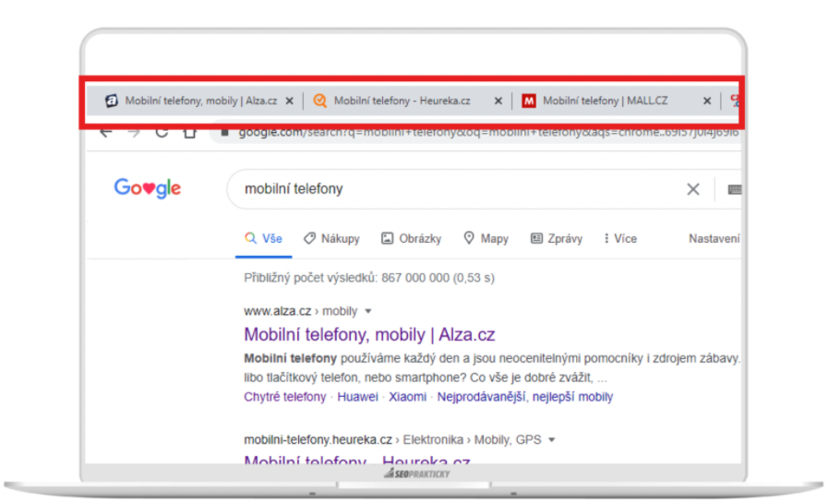Click the MALL red M favicon

(529, 101)
